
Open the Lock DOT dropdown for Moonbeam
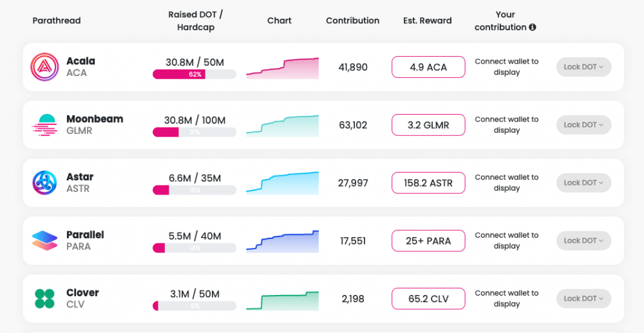click(583, 125)
